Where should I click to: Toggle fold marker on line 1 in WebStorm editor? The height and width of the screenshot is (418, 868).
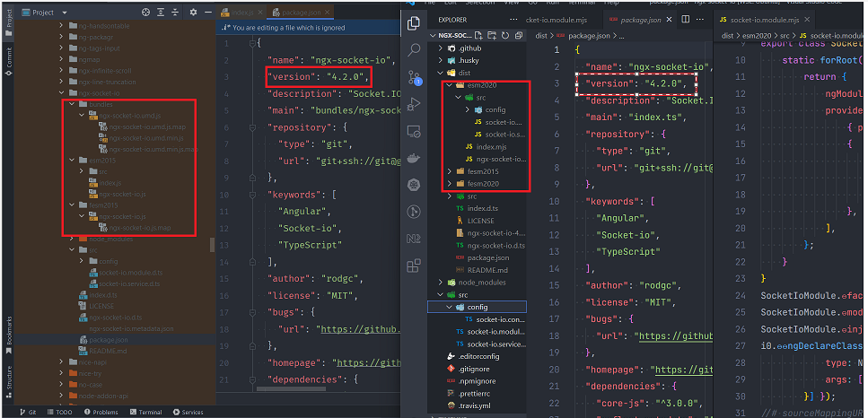[253, 43]
